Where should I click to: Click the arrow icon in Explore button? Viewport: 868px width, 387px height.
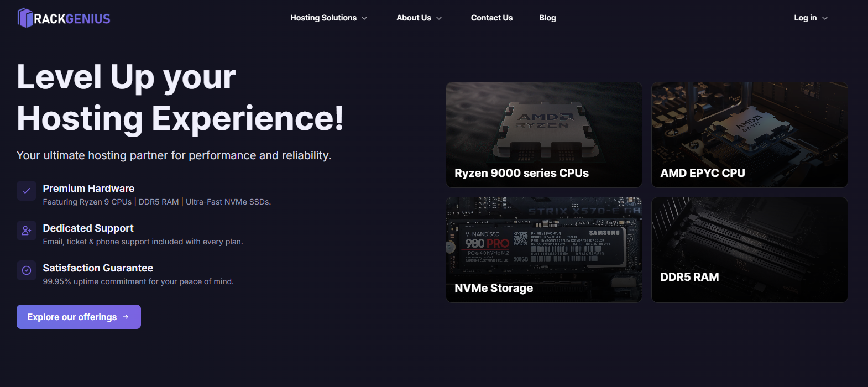pyautogui.click(x=126, y=317)
